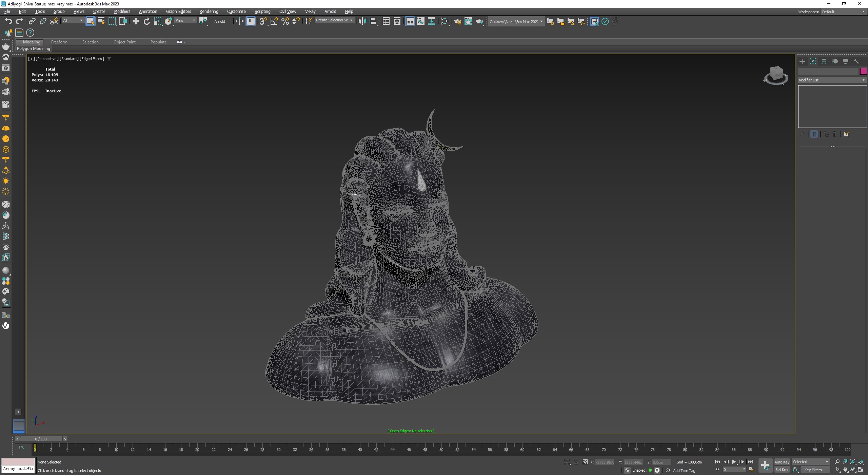Expand the ribbon minimize options arrow
Viewport: 868px width, 475px height.
click(184, 42)
